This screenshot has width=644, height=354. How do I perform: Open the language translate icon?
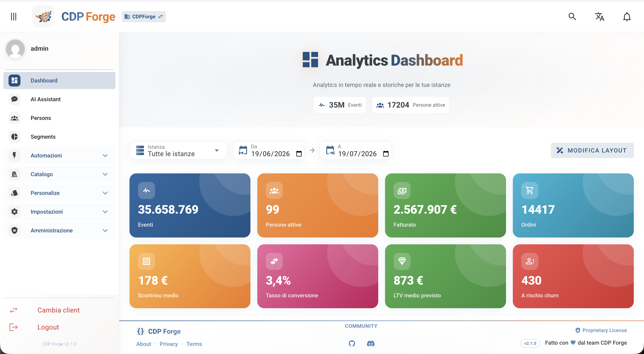599,16
